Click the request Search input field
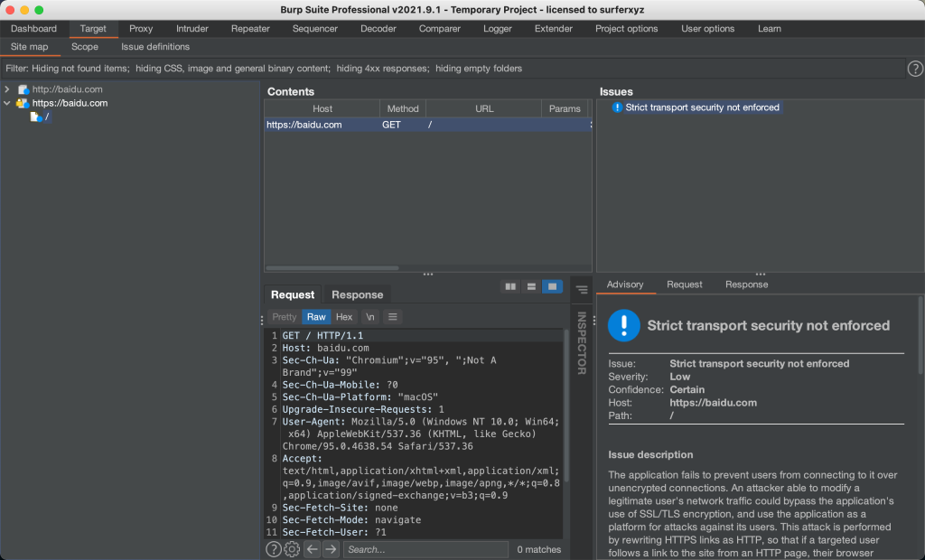 coord(425,549)
